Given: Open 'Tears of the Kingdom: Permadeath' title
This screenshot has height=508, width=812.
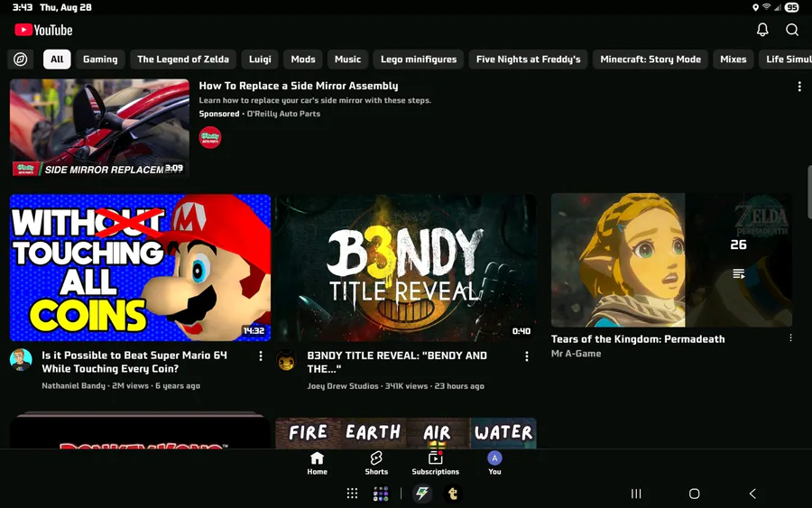Looking at the screenshot, I should (x=638, y=339).
